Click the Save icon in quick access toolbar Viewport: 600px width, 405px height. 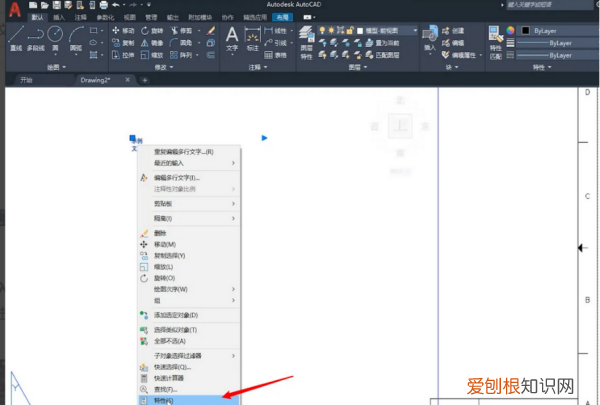[x=57, y=5]
